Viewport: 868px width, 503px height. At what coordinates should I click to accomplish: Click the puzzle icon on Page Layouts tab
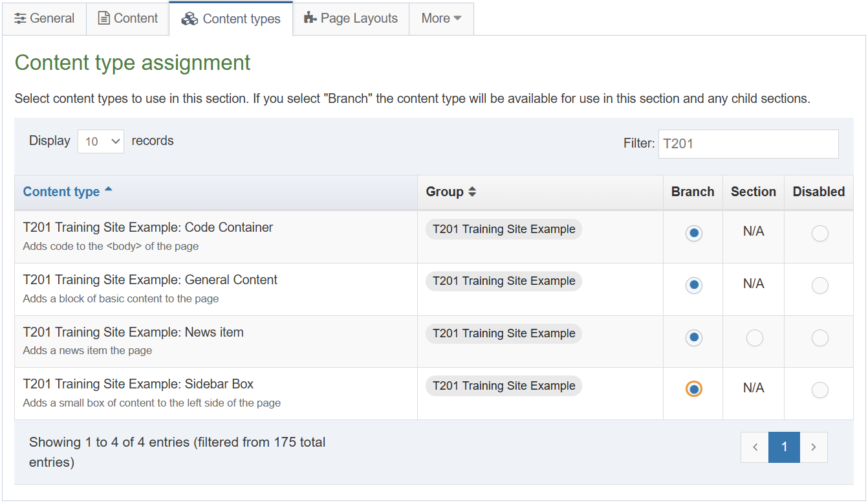tap(310, 18)
